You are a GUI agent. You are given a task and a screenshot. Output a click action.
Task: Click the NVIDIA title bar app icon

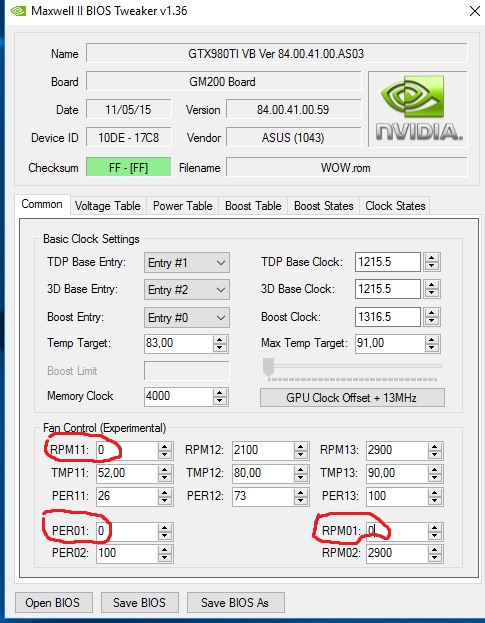(18, 11)
